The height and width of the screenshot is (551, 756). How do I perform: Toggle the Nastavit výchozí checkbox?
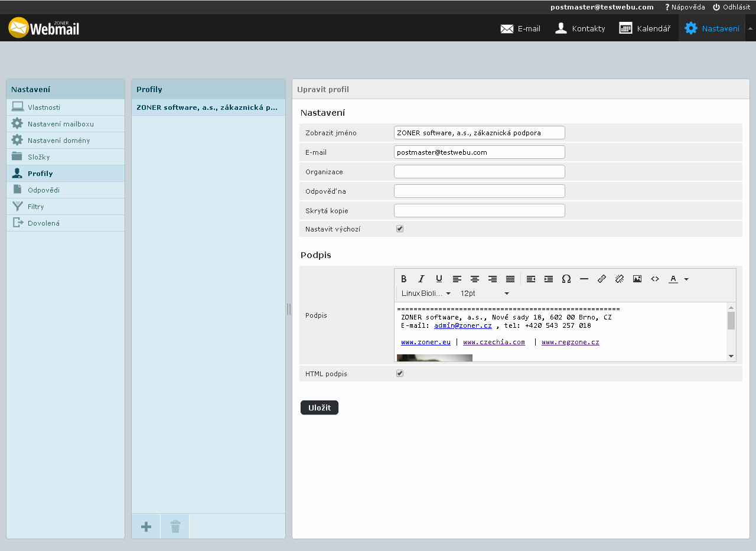coord(400,229)
